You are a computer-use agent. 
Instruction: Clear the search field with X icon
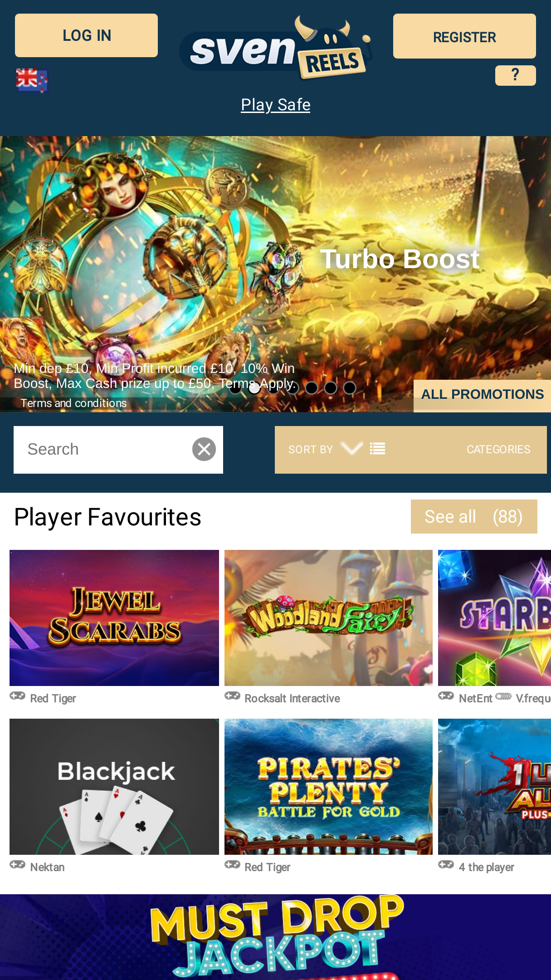tap(204, 449)
